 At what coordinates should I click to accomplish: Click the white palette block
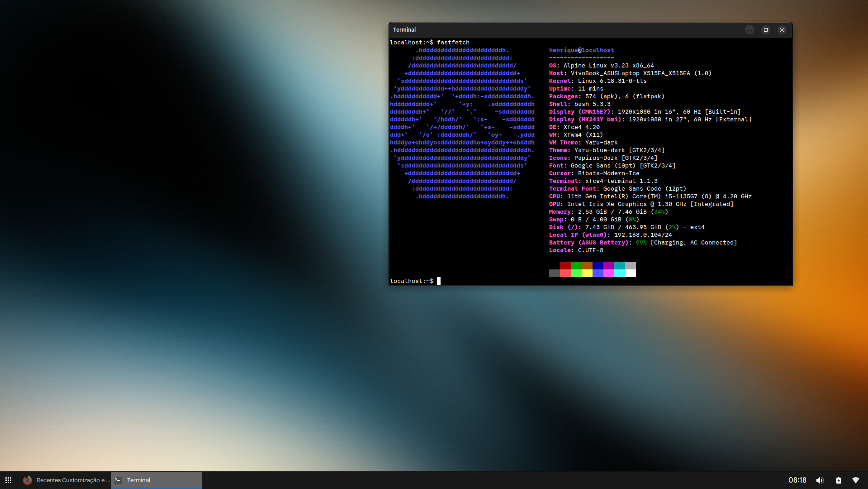(630, 273)
